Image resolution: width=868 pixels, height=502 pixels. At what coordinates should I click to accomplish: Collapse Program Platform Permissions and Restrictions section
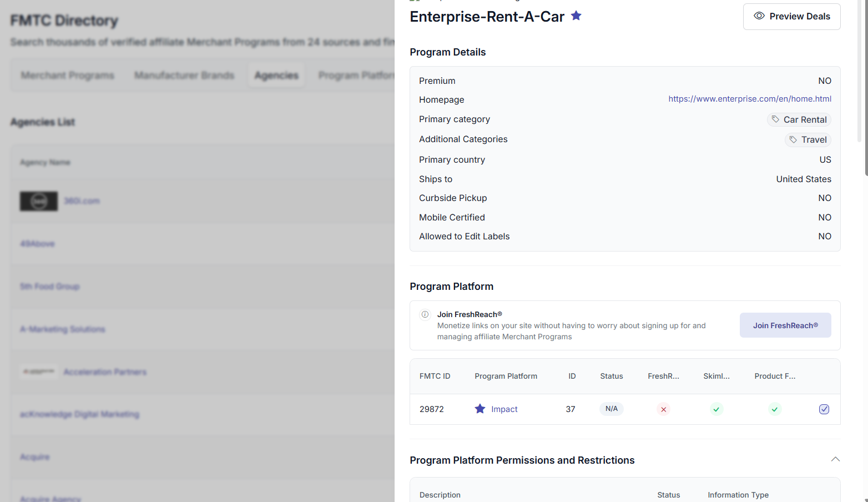835,460
